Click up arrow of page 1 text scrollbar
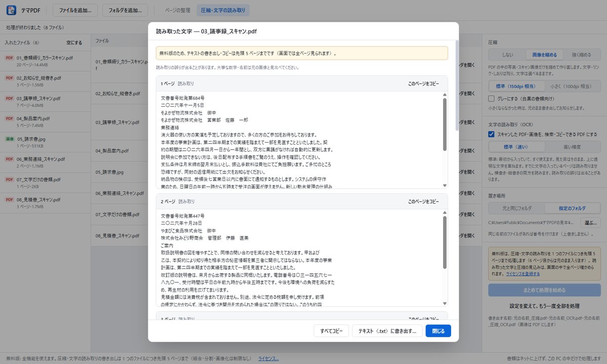 445,95
